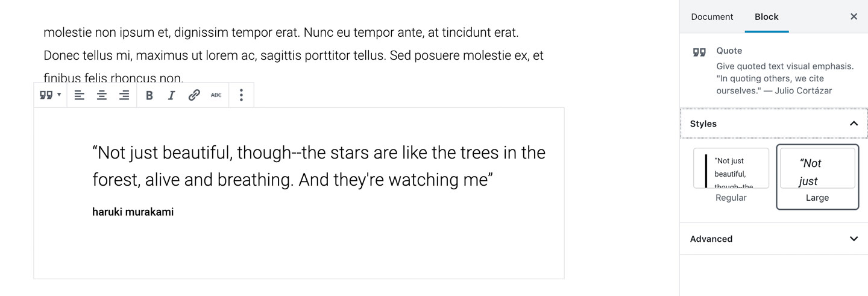Align quote text left

pos(79,95)
